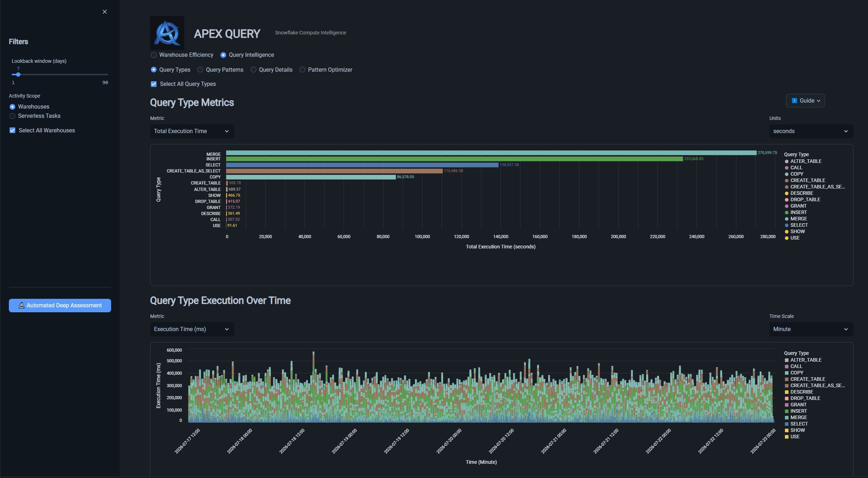This screenshot has height=478, width=868.
Task: Open the Total Execution Time metric dropdown
Action: pos(192,131)
